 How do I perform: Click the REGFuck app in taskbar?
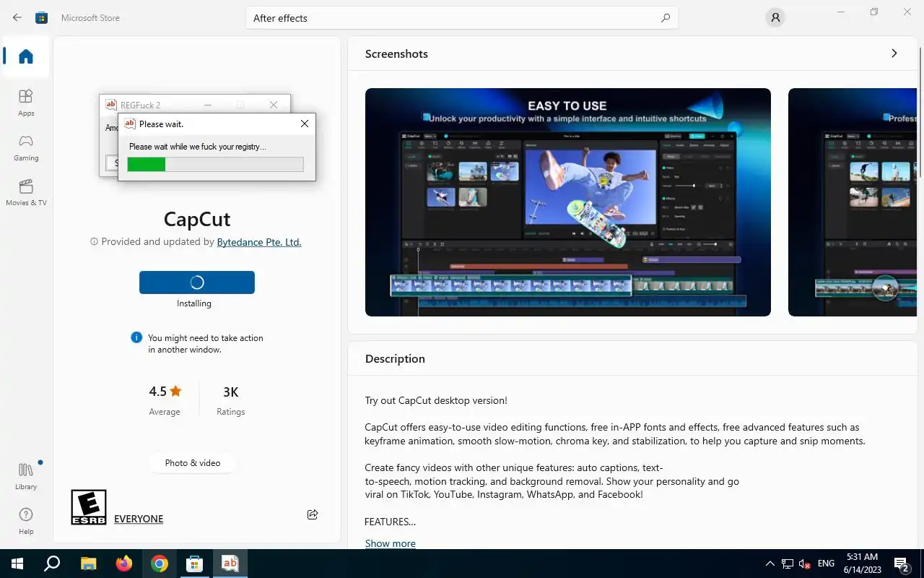point(230,564)
